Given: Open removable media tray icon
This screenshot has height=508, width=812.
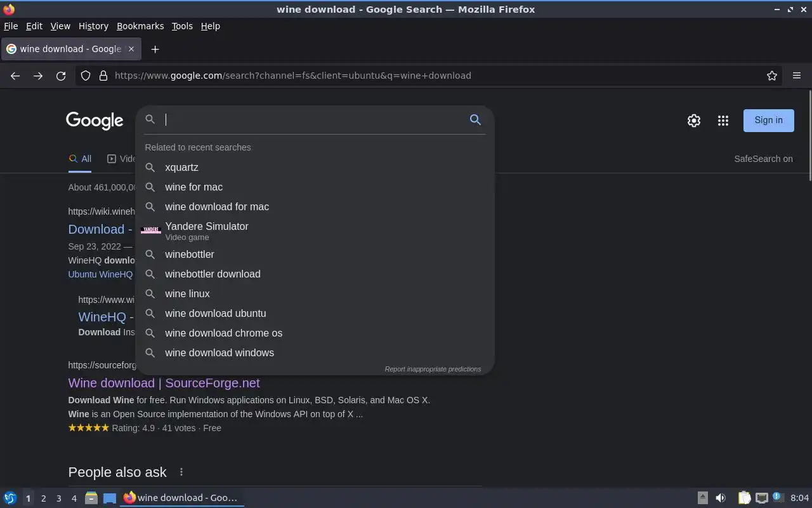Looking at the screenshot, I should (702, 498).
